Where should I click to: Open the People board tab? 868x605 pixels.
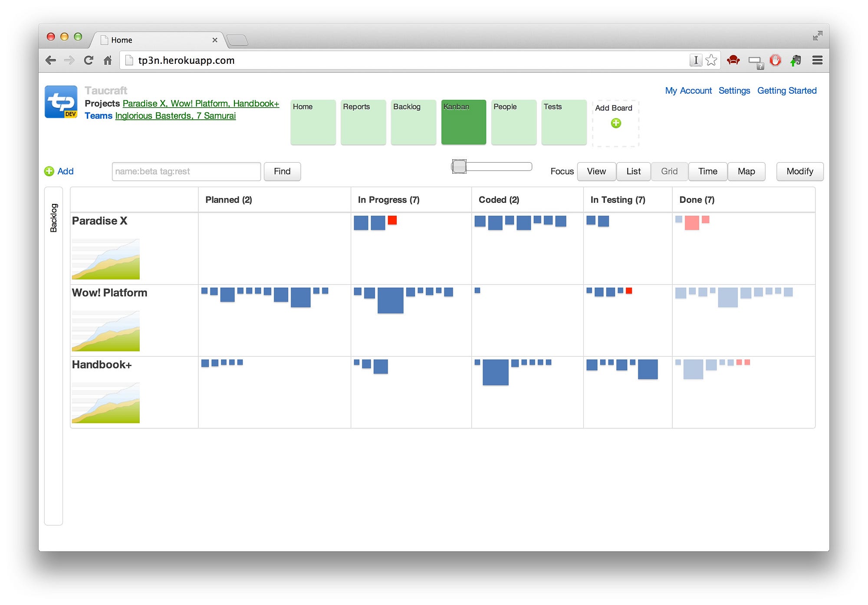(x=513, y=122)
